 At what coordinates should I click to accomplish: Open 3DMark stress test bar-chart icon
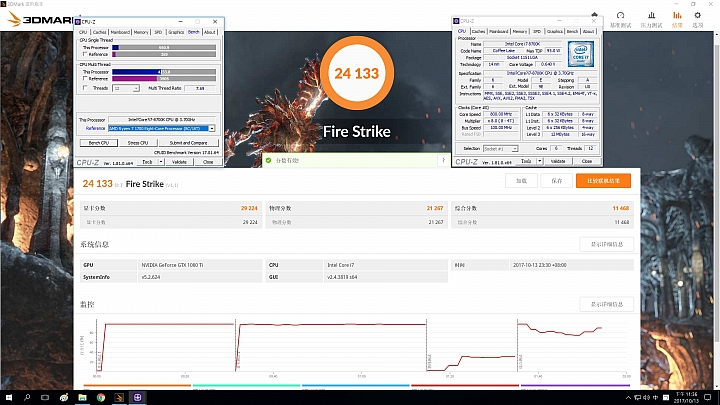pyautogui.click(x=651, y=16)
